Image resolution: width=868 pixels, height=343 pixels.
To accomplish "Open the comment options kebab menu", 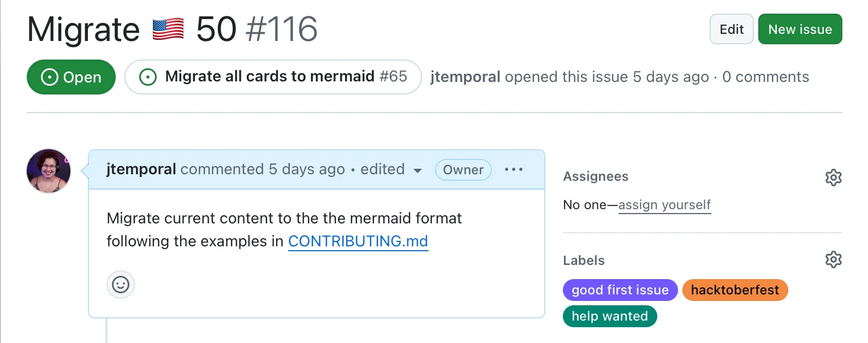I will (513, 170).
